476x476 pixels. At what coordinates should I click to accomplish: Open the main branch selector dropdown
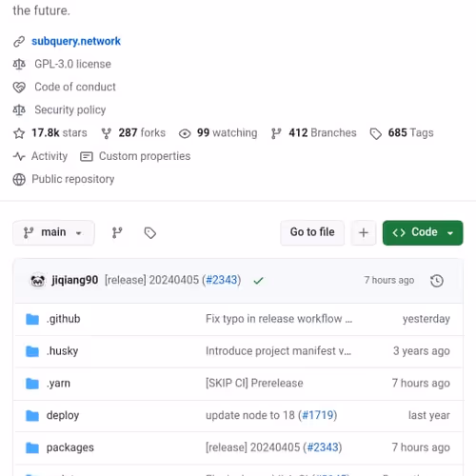point(53,232)
